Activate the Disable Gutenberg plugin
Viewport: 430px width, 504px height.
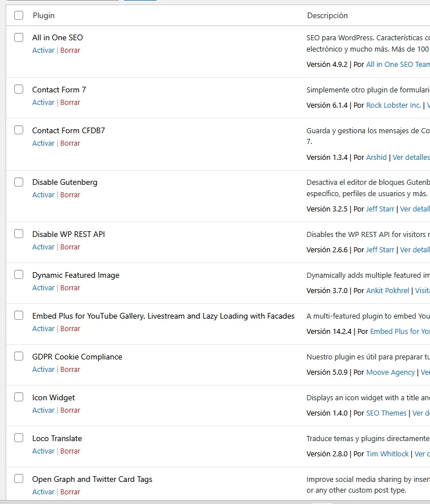[44, 195]
